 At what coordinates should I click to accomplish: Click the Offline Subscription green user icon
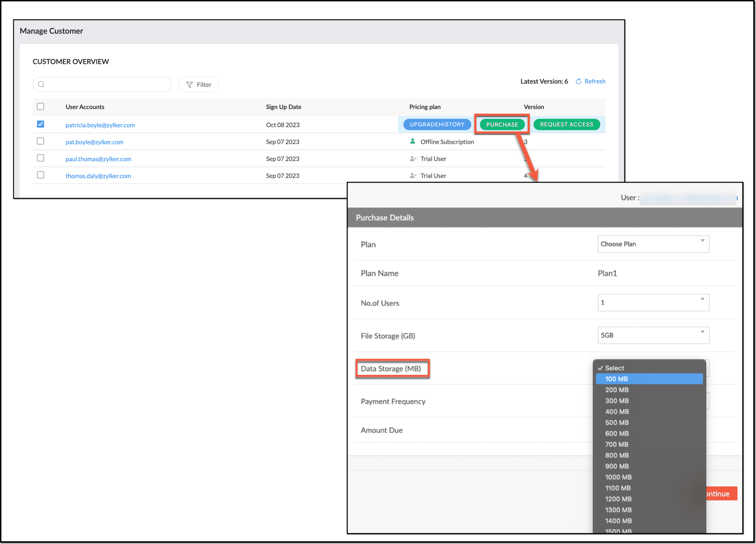(x=413, y=141)
